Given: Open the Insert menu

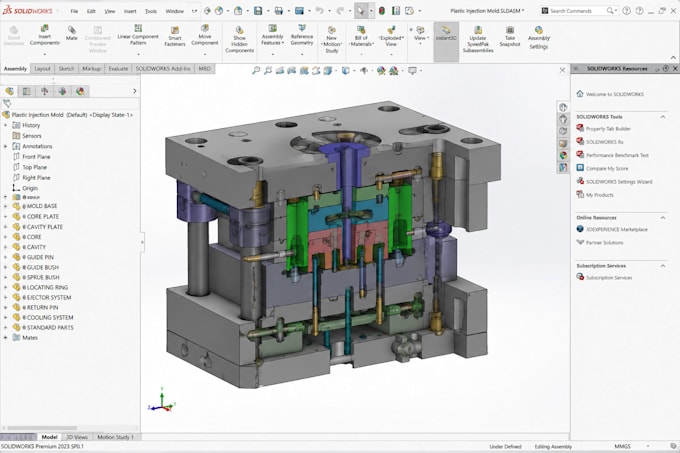Looking at the screenshot, I should (130, 11).
